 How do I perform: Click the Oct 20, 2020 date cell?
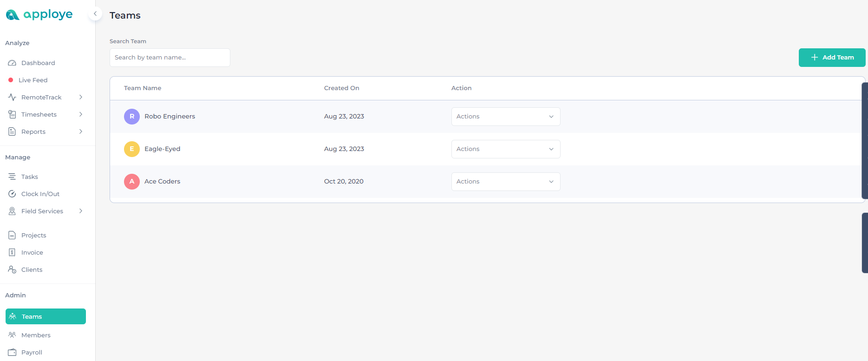click(x=344, y=182)
